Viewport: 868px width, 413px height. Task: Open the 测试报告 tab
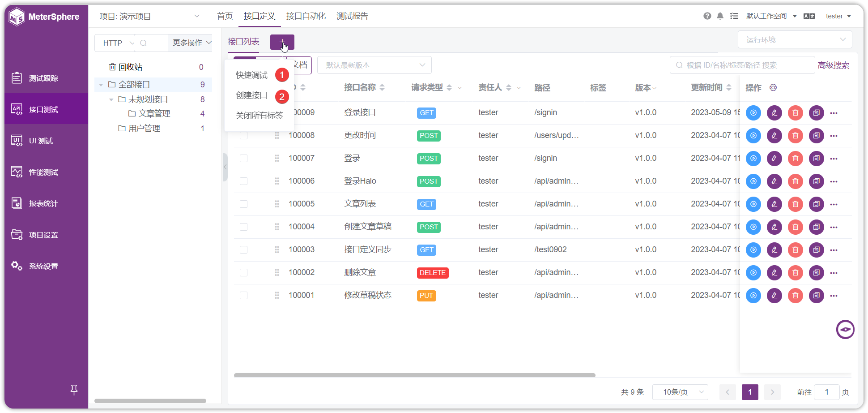353,16
